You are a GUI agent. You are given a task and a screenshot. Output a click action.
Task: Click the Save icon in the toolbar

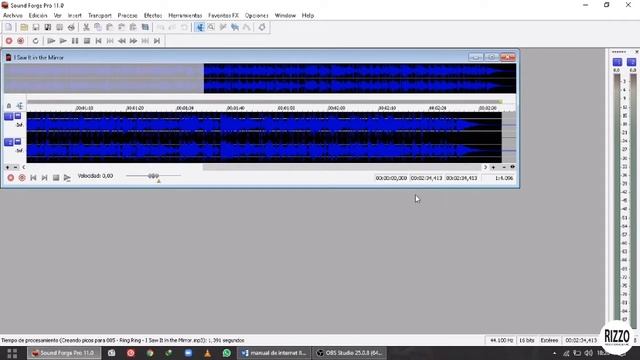pos(36,27)
